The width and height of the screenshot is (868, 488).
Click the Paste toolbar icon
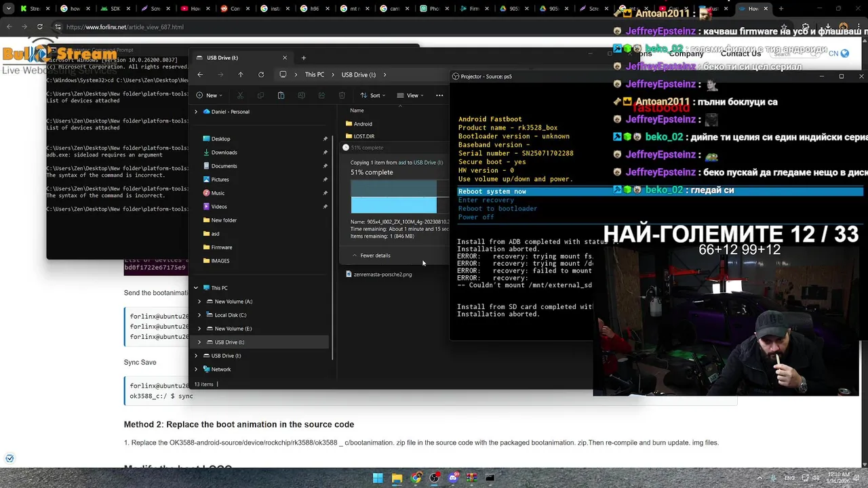[x=281, y=96]
